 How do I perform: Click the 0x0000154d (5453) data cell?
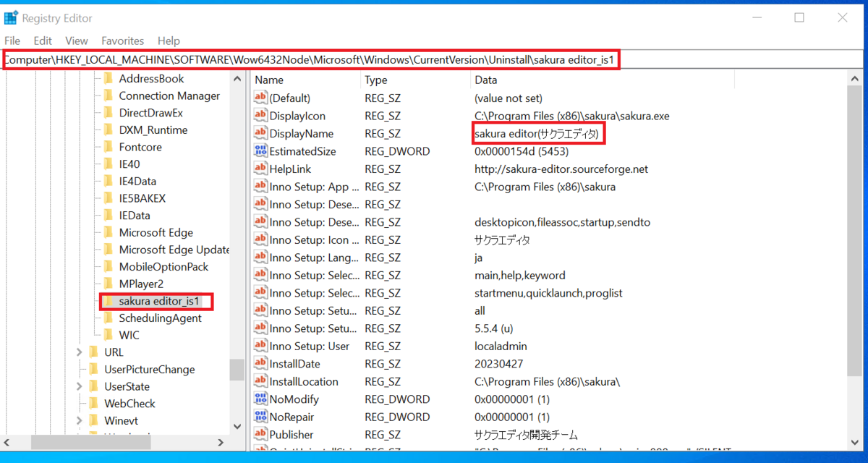[x=521, y=151]
